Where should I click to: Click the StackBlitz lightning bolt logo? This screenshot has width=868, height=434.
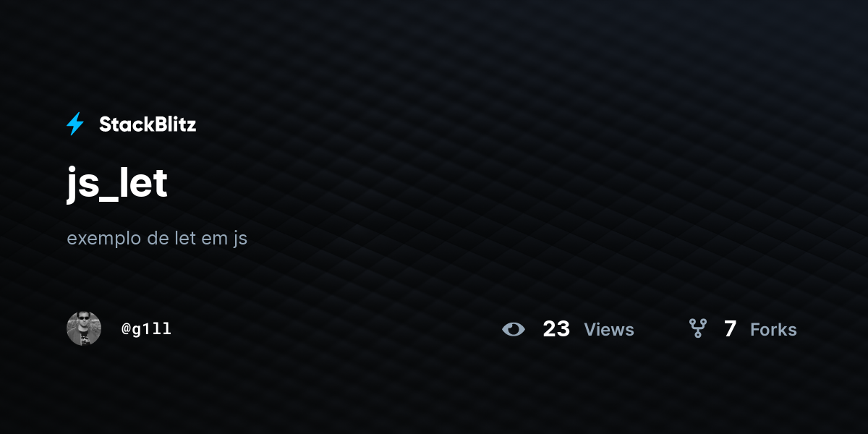tap(75, 124)
